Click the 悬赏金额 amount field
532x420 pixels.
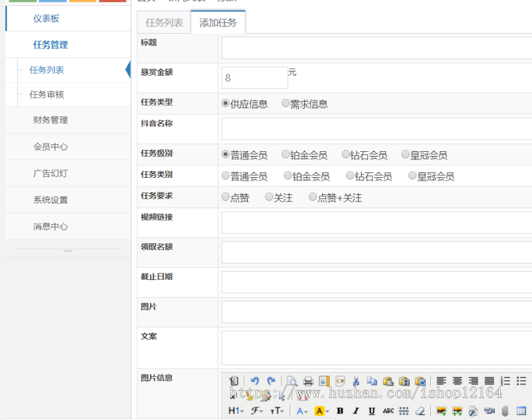tap(255, 77)
